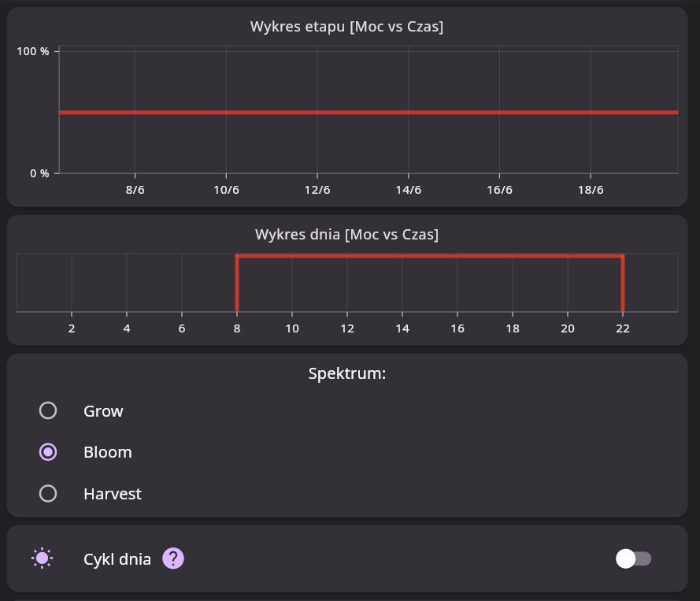Toggle the Cykl dnia switch
Image resolution: width=700 pixels, height=601 pixels.
pyautogui.click(x=633, y=559)
